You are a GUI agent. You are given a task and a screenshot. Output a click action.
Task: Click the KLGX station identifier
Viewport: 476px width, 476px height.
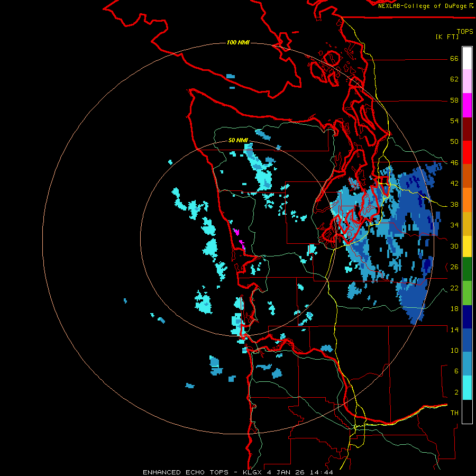point(252,472)
